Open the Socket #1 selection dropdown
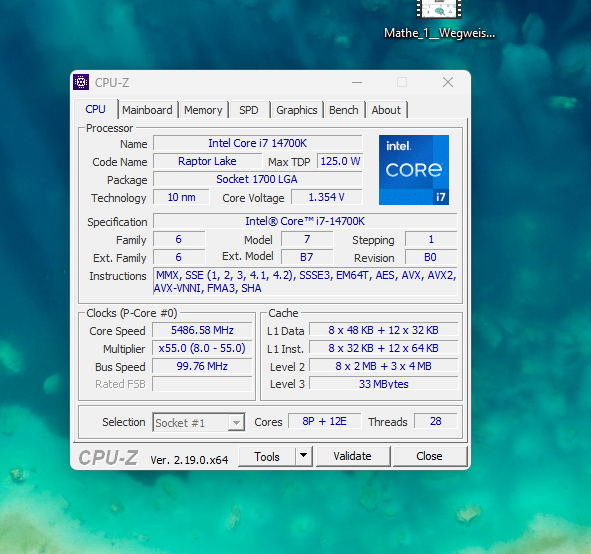This screenshot has height=554, width=591. [199, 422]
